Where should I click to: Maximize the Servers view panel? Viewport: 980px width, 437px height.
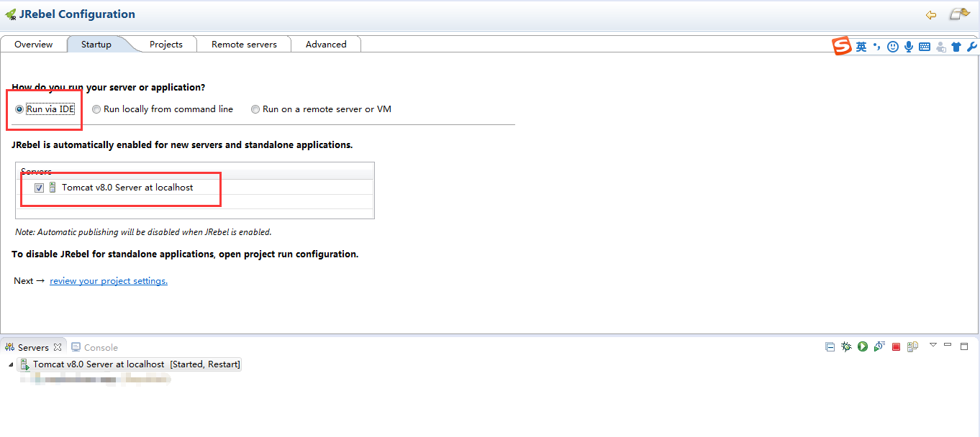(964, 346)
